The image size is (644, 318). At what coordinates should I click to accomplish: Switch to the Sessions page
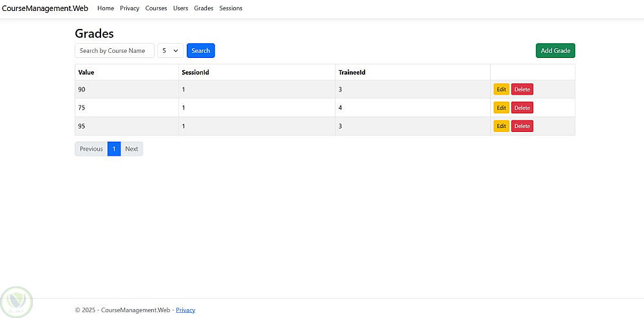[231, 8]
